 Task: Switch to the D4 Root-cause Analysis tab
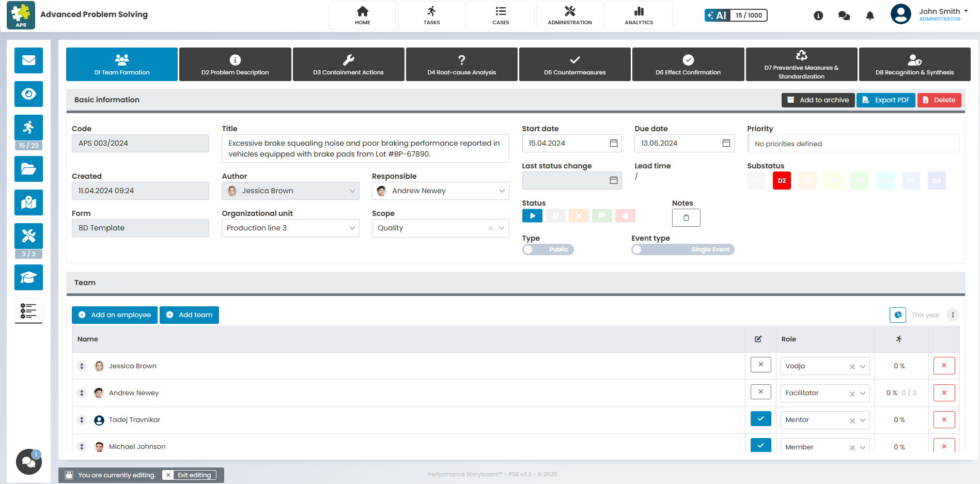[461, 64]
